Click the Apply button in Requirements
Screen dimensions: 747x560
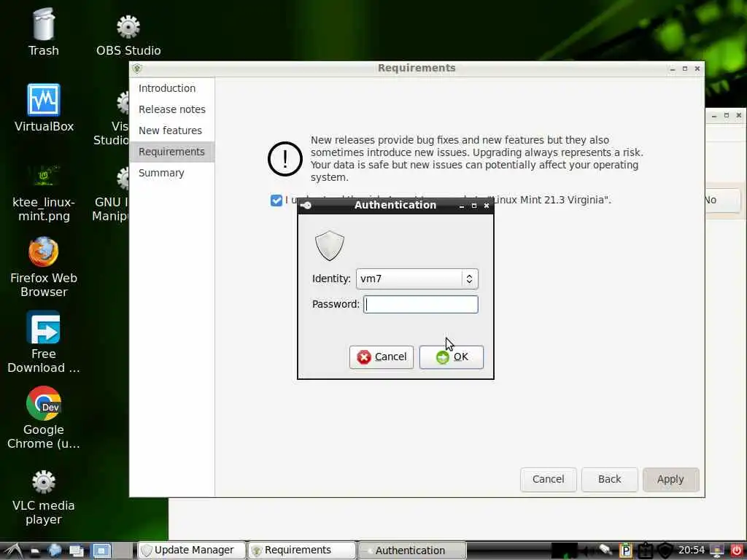click(x=671, y=480)
